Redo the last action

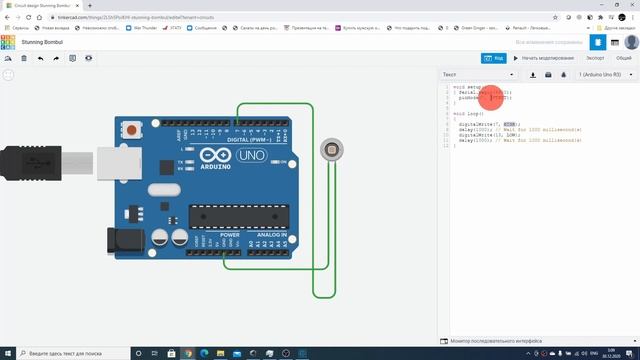[56, 58]
